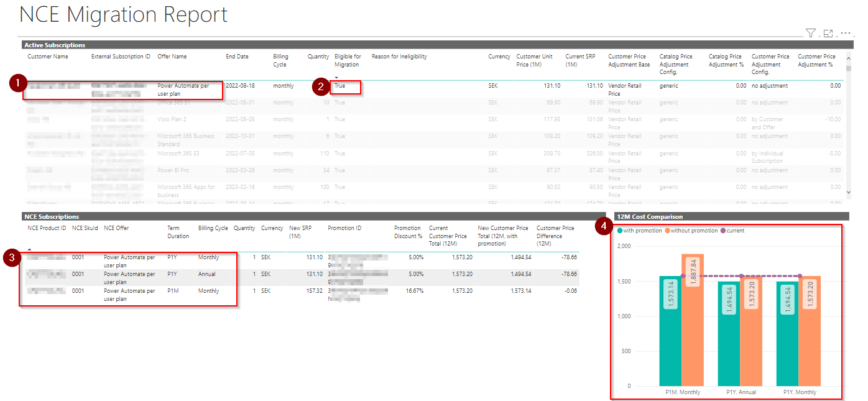Click the 'by Individual Subscription' cell
This screenshot has width=868, height=401.
[767, 157]
